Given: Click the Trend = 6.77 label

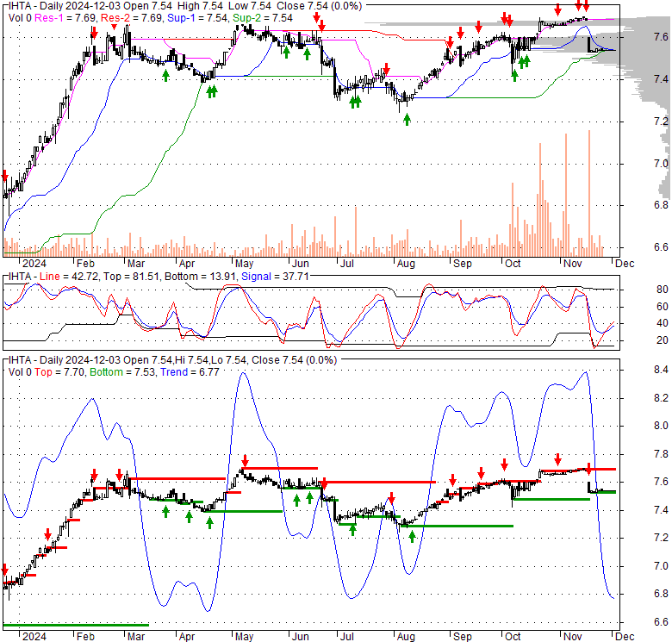Looking at the screenshot, I should [x=190, y=372].
